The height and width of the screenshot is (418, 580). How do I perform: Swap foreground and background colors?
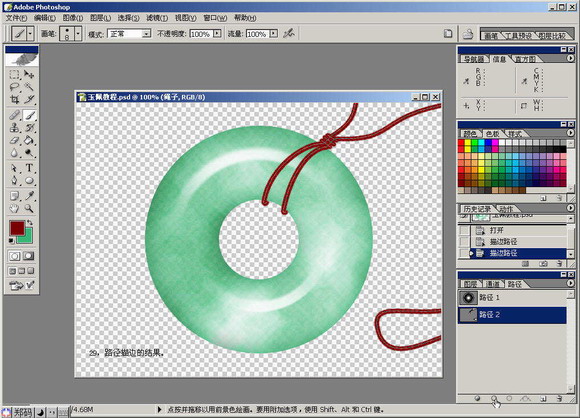coord(30,223)
